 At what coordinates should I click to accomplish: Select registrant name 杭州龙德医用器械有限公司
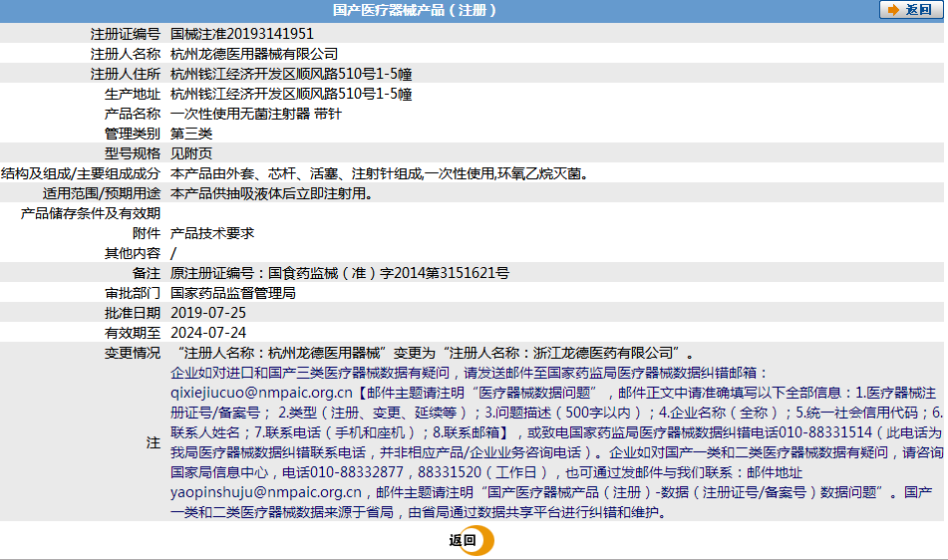[x=254, y=54]
